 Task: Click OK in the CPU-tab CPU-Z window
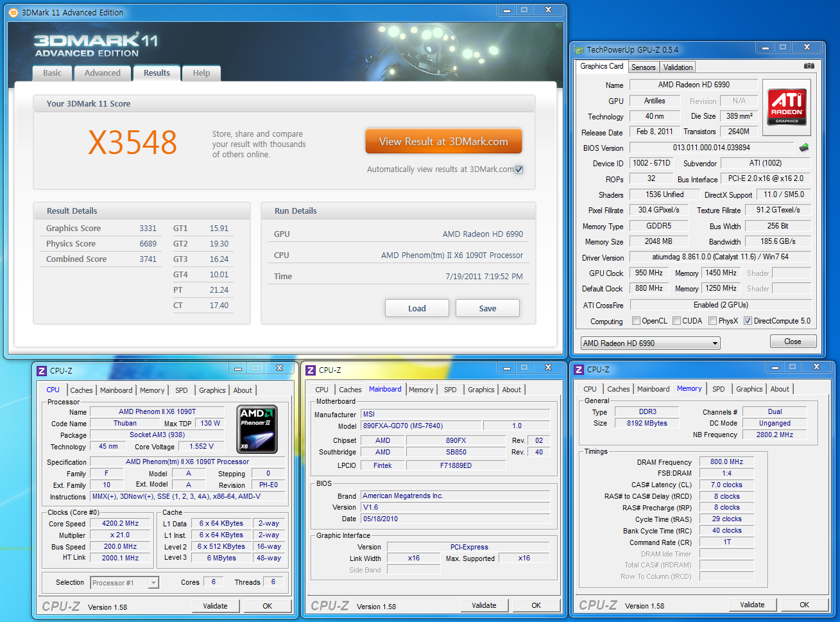point(268,606)
